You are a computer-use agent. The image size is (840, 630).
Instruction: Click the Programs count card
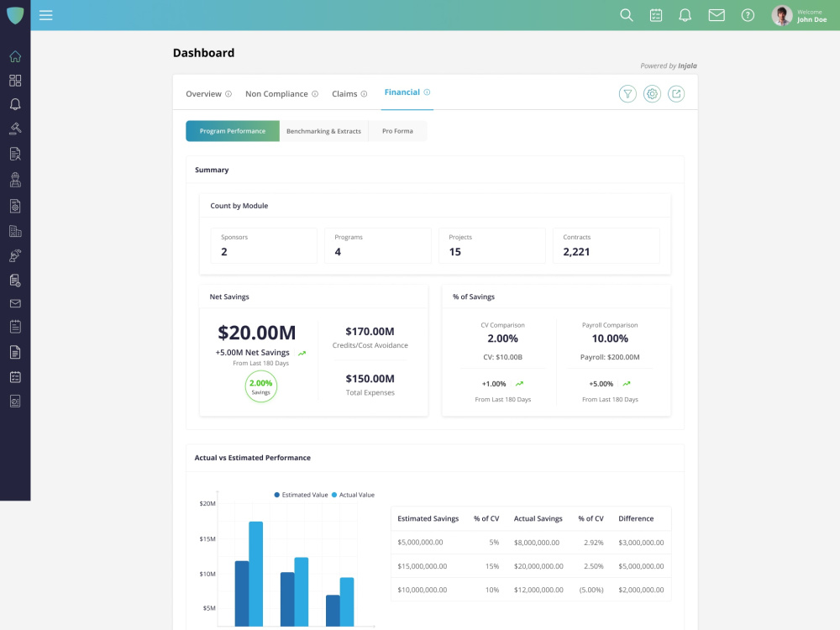[378, 245]
